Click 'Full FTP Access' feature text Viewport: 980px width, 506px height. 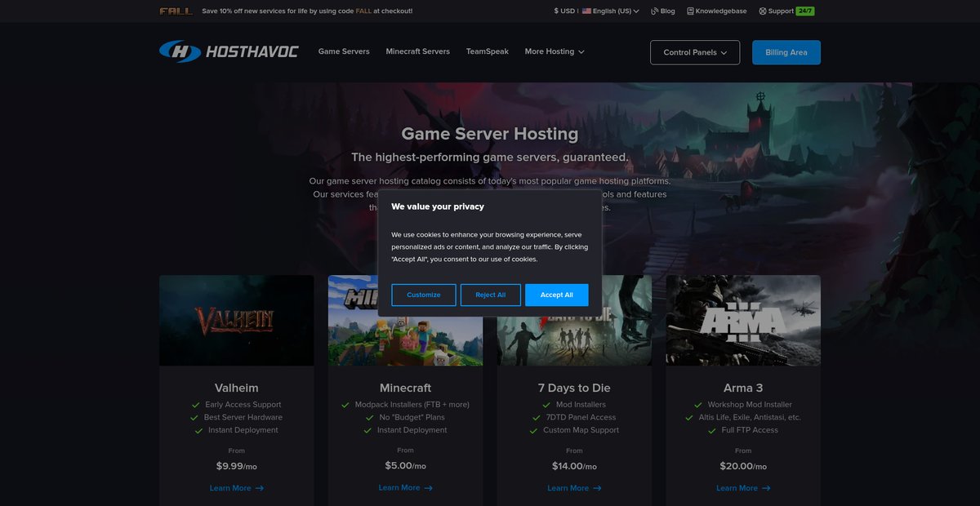click(750, 430)
